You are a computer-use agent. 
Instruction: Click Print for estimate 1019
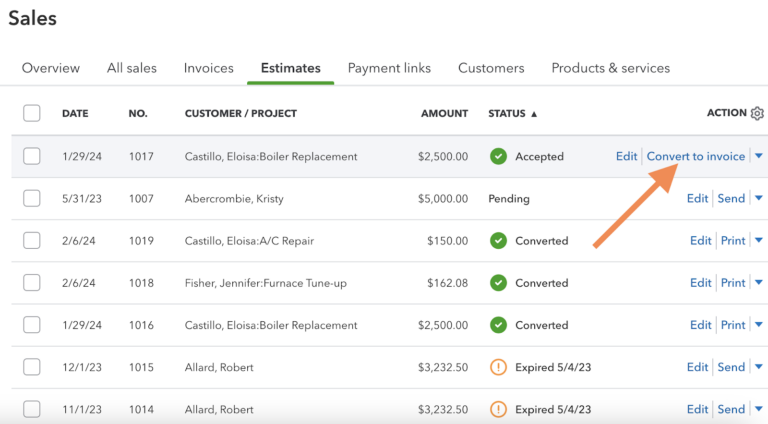click(x=733, y=241)
